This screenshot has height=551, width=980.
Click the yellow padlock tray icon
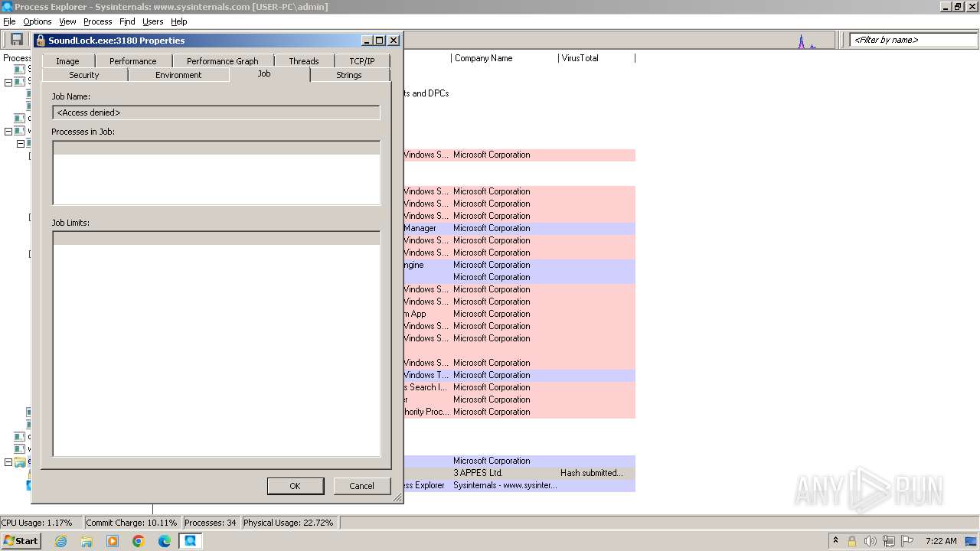coord(851,541)
